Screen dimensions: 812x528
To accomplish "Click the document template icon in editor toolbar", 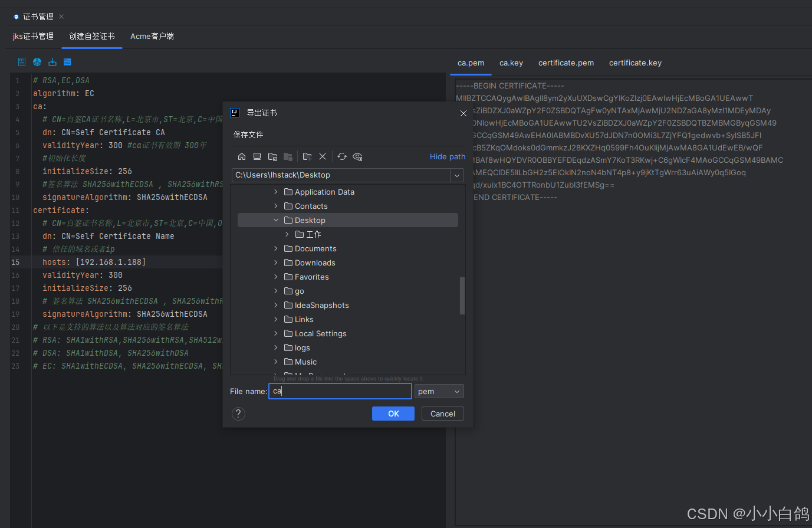I will (22, 62).
